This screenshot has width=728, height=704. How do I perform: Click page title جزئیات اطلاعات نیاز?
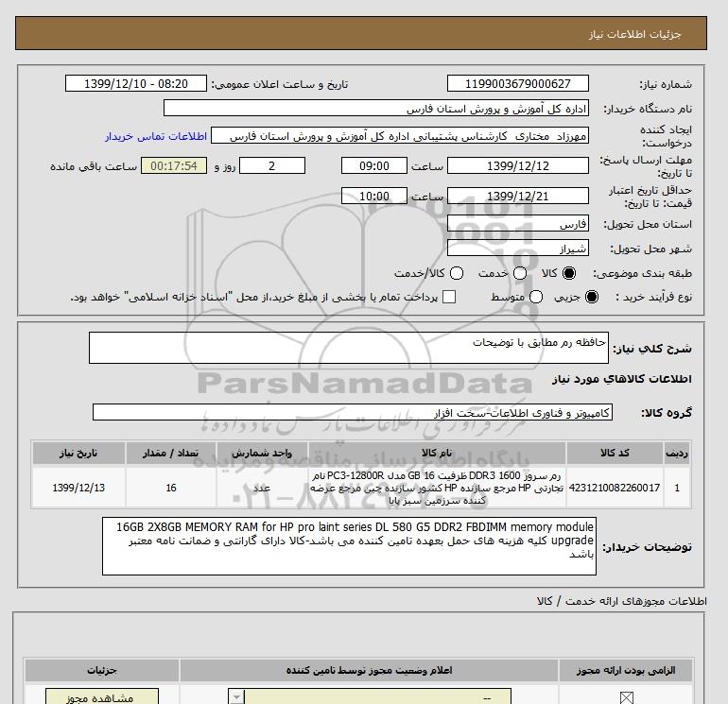click(x=634, y=34)
